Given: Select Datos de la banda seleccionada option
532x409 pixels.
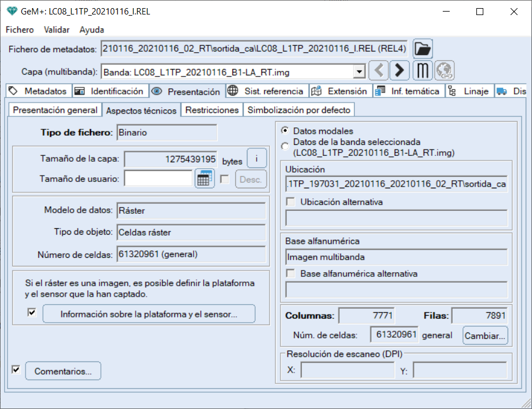Looking at the screenshot, I should coord(285,147).
